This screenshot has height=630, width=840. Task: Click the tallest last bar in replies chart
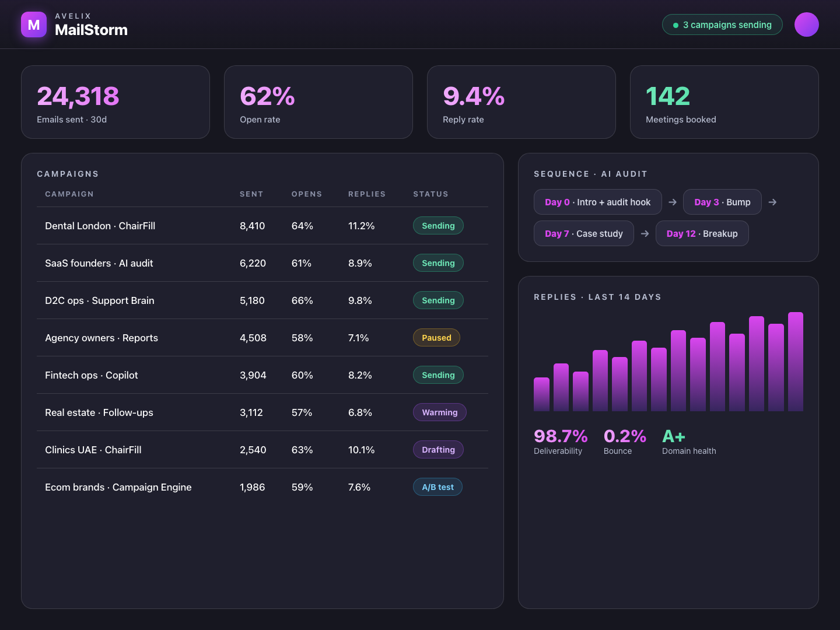(x=796, y=362)
